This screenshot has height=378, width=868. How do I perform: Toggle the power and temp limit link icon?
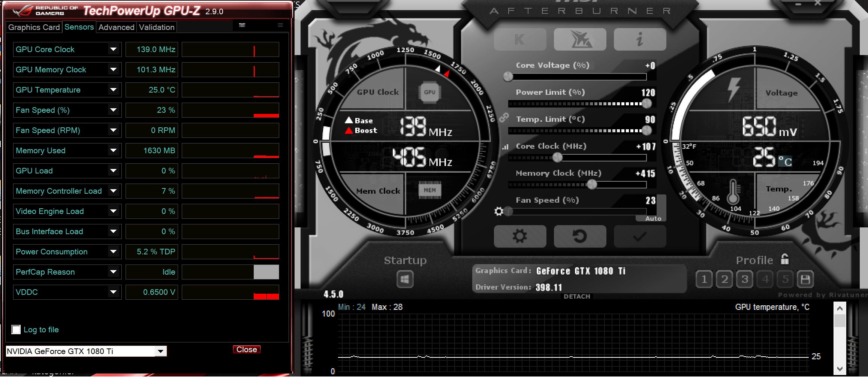click(x=504, y=118)
